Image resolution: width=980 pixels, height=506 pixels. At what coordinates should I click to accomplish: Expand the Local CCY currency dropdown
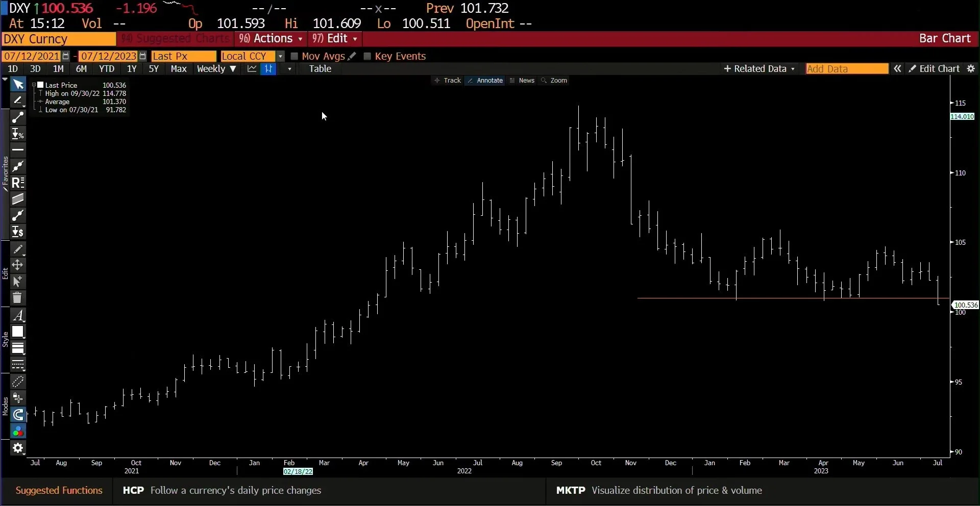pyautogui.click(x=280, y=56)
